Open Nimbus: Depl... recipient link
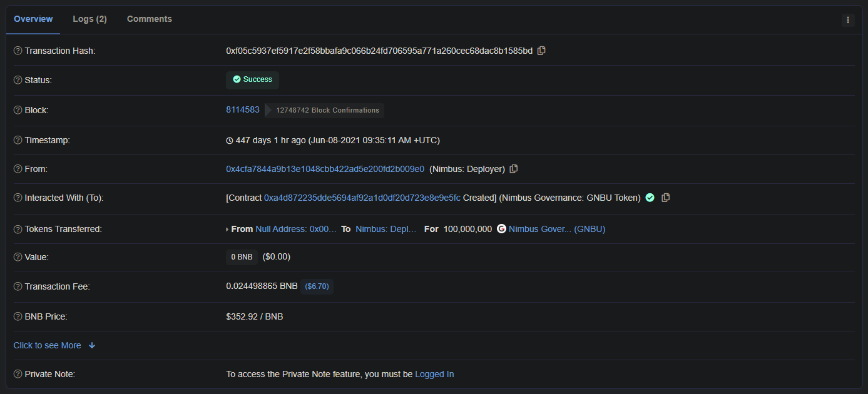868x394 pixels. tap(386, 229)
